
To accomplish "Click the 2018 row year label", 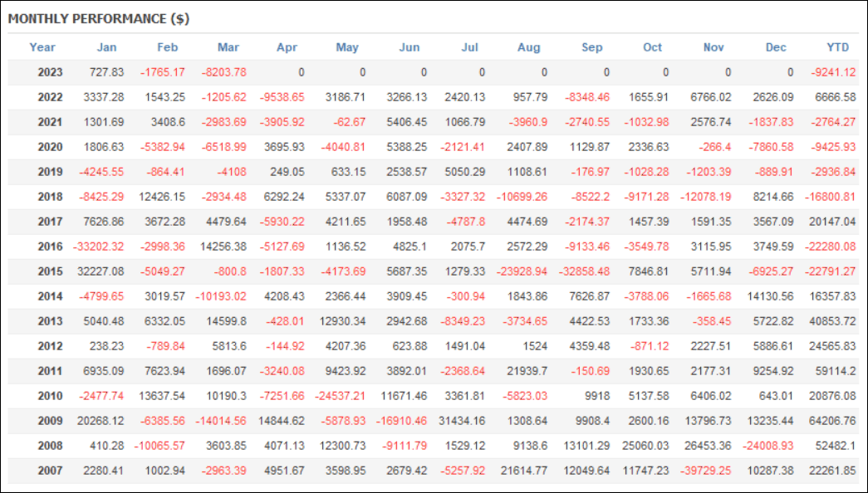I will [51, 197].
